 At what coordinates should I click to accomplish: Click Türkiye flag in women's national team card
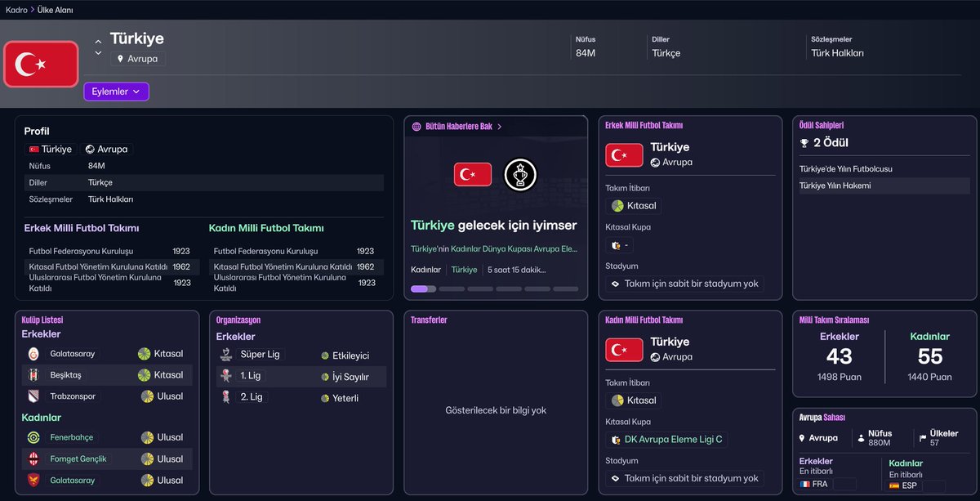point(624,350)
